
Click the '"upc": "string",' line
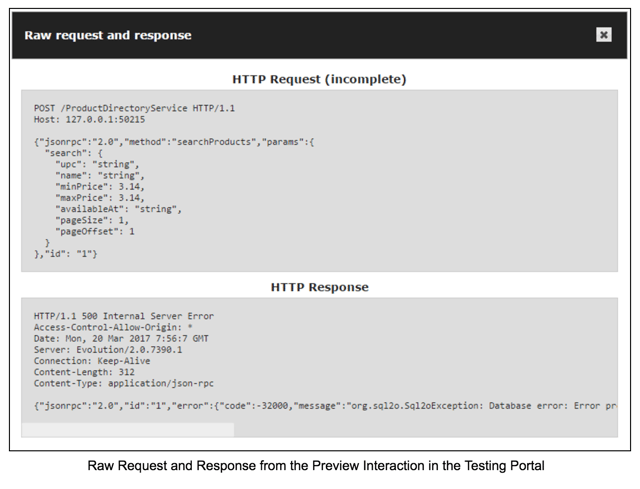coord(97,164)
